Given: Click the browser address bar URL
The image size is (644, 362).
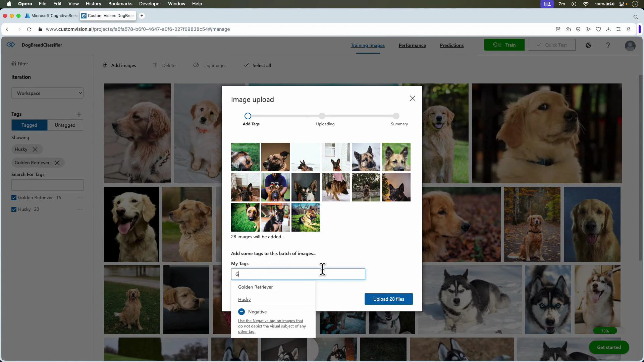Looking at the screenshot, I should [x=138, y=29].
